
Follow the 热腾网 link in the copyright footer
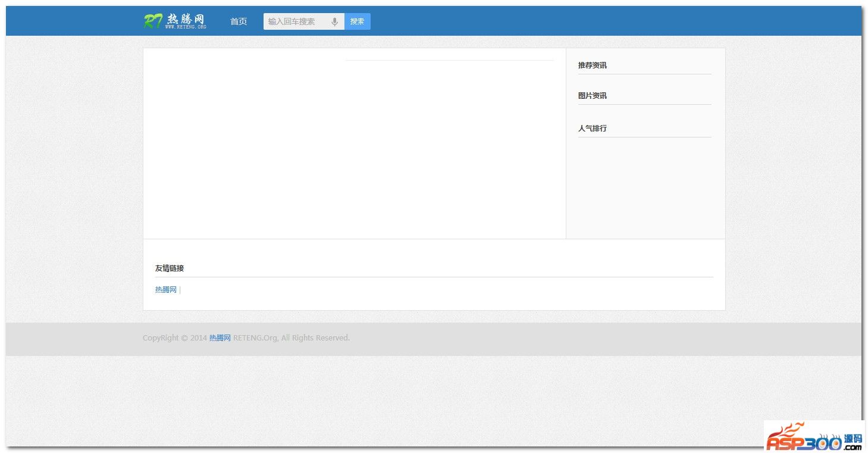tap(220, 338)
